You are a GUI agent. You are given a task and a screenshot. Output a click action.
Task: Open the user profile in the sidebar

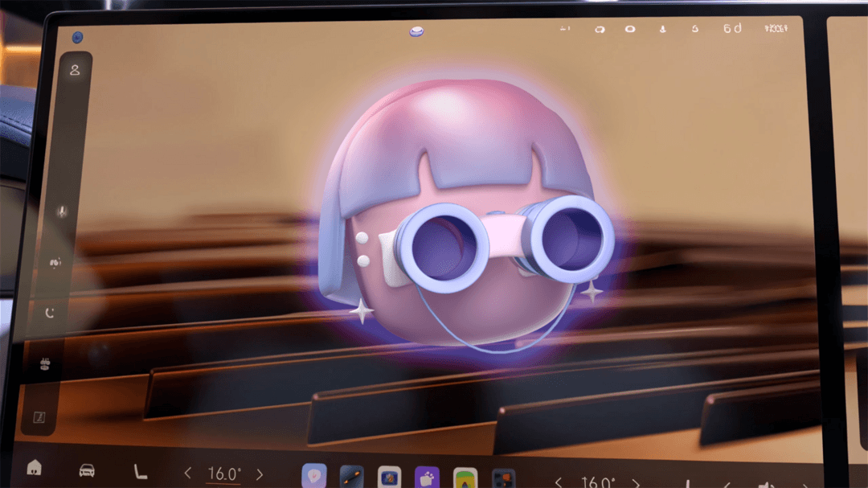pyautogui.click(x=75, y=70)
